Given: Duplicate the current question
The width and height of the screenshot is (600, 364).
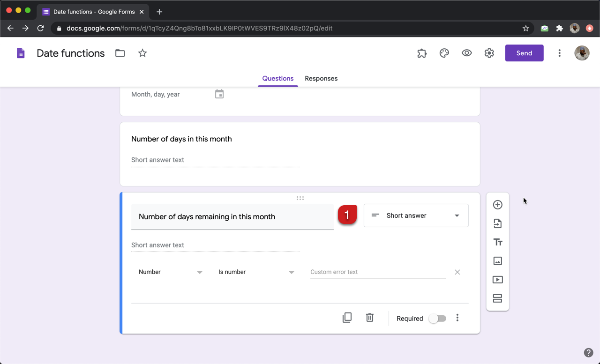Looking at the screenshot, I should [x=347, y=317].
